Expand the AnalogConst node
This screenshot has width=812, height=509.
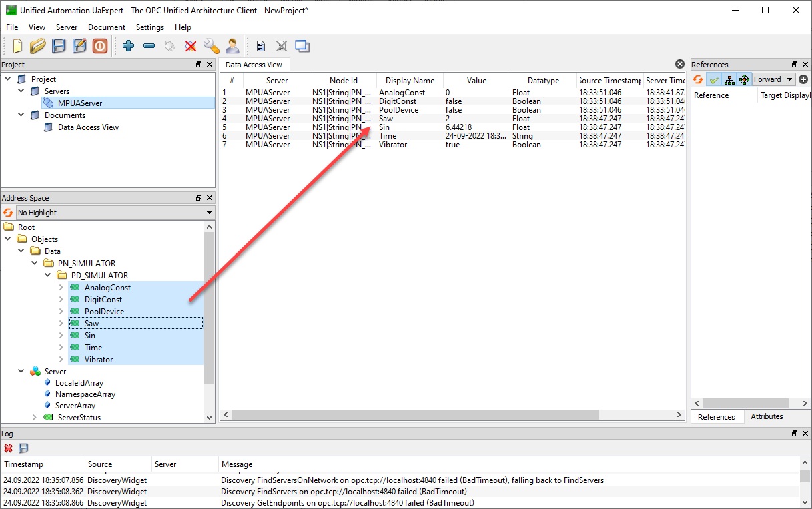click(x=61, y=288)
